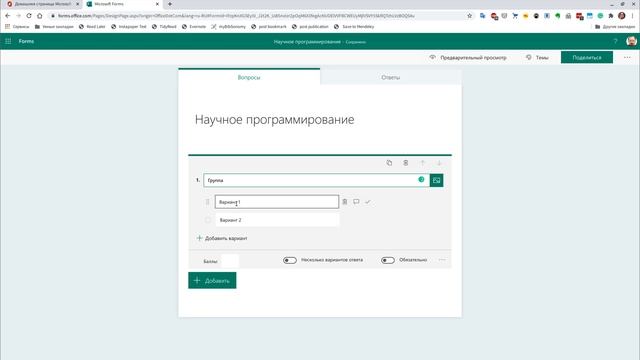The width and height of the screenshot is (640, 360).
Task: Open Chrome profile avatar in toolbar
Action: (622, 16)
